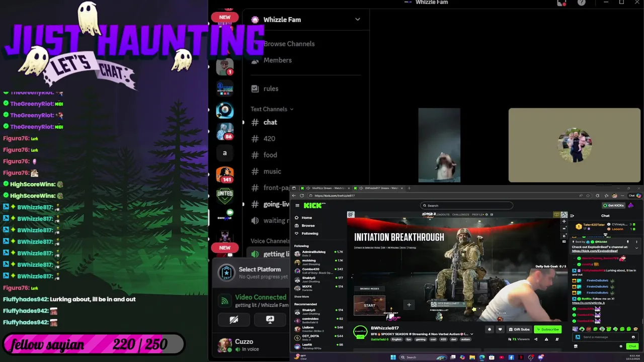
Task: Subscribe to BWhizzle817
Action: (547, 329)
